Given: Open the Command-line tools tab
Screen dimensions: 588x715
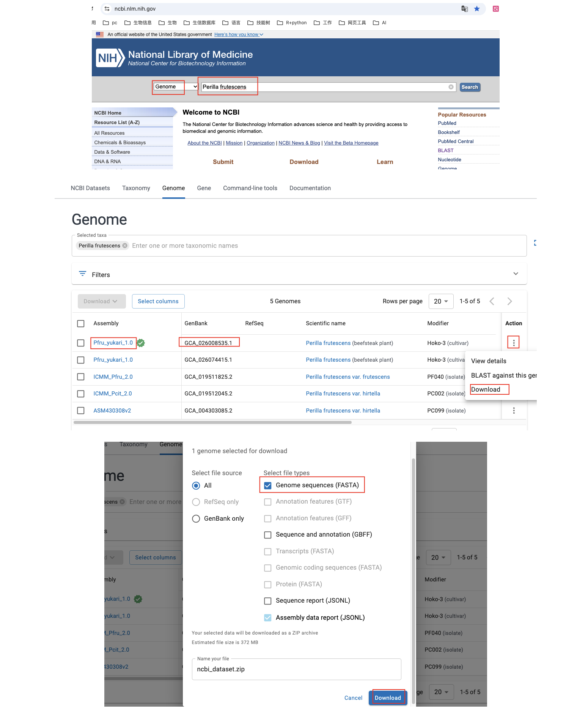Looking at the screenshot, I should click(250, 188).
